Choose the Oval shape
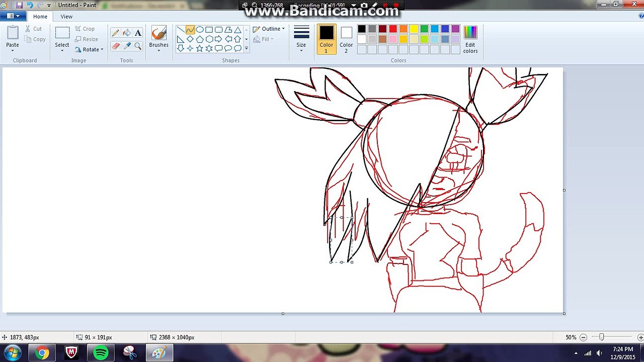Viewport: 644px width, 362px height. tap(200, 30)
